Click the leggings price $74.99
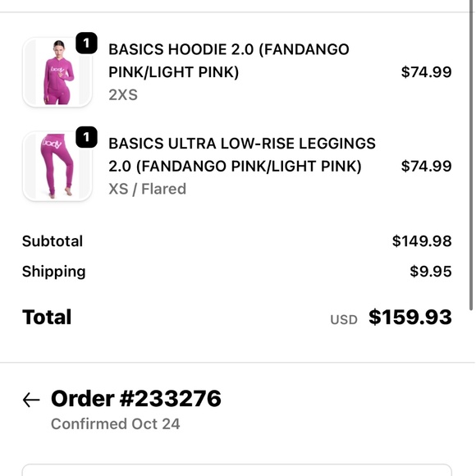The image size is (476, 476). (x=426, y=166)
